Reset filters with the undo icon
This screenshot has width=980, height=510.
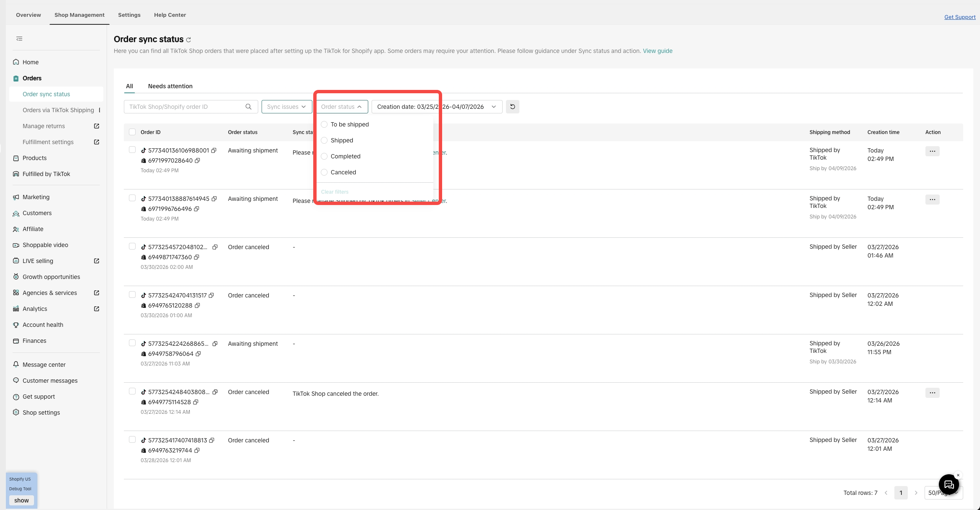tap(513, 107)
